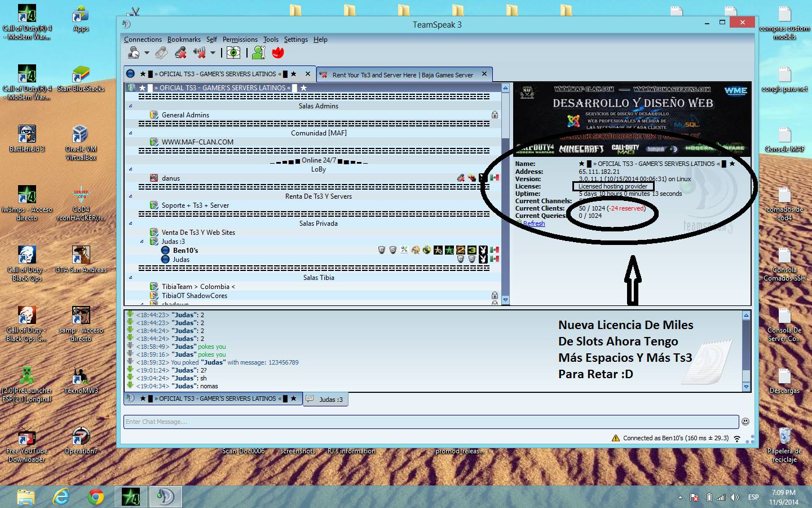This screenshot has height=508, width=812.
Task: Click danus's muted microphone icon
Action: click(x=461, y=178)
